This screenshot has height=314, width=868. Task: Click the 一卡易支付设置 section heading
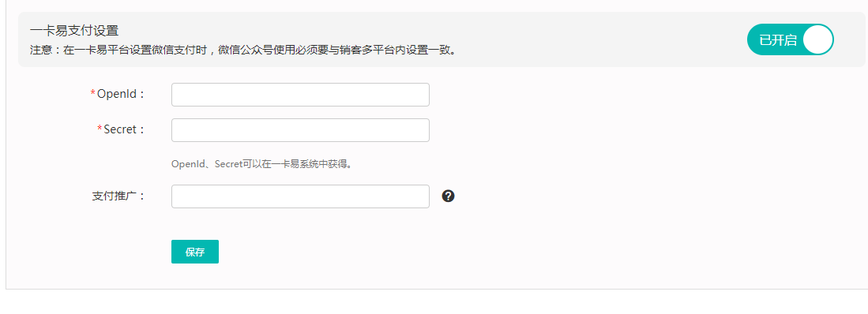point(74,31)
